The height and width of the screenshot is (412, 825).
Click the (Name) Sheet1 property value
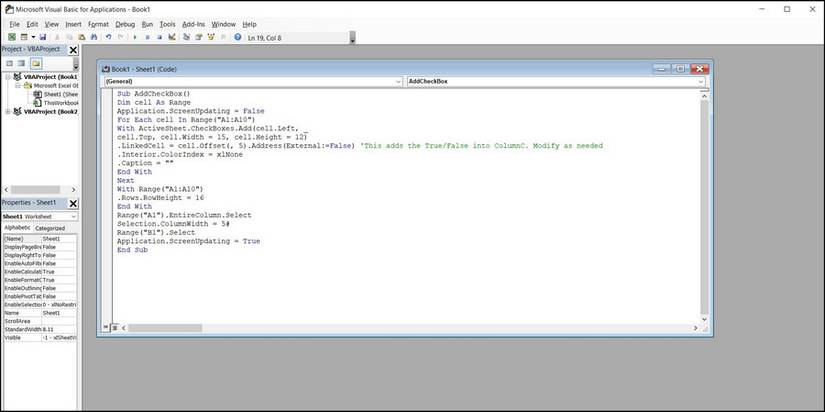pyautogui.click(x=59, y=238)
